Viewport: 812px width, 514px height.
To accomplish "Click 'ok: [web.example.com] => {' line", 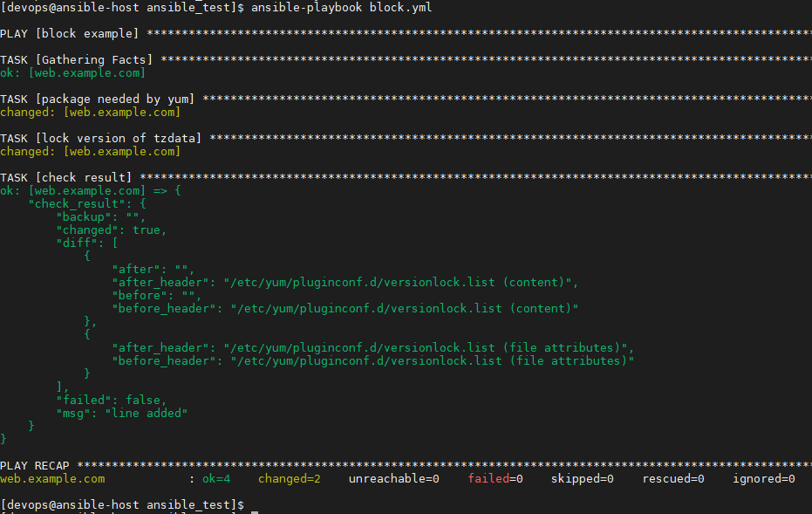I will (91, 190).
